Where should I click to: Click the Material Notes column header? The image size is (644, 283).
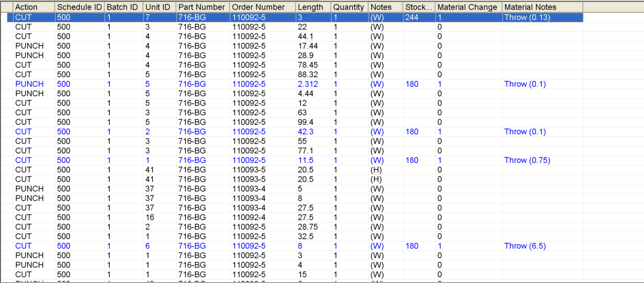coord(542,7)
